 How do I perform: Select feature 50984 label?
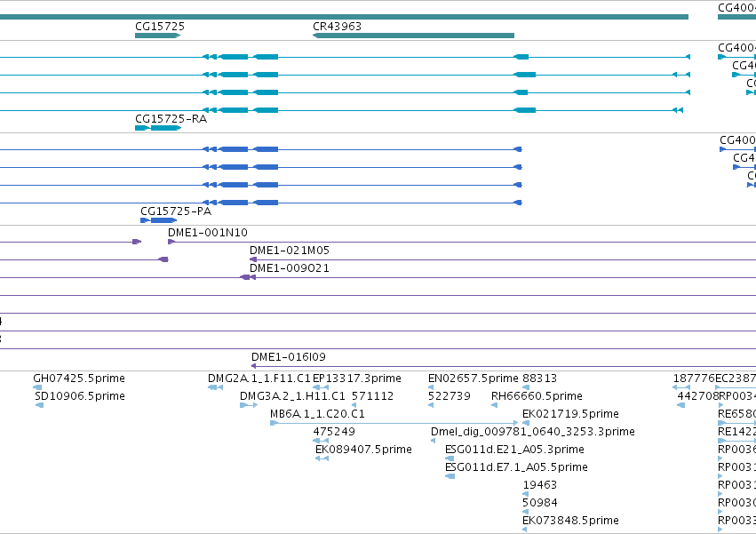pyautogui.click(x=539, y=503)
